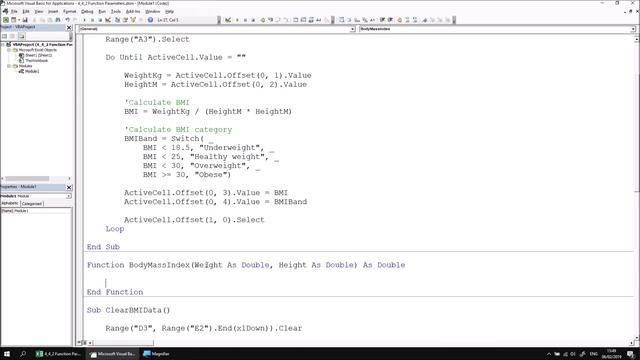Collapse the Modules folder node
Viewport: 640px width, 360px height.
coord(9,66)
